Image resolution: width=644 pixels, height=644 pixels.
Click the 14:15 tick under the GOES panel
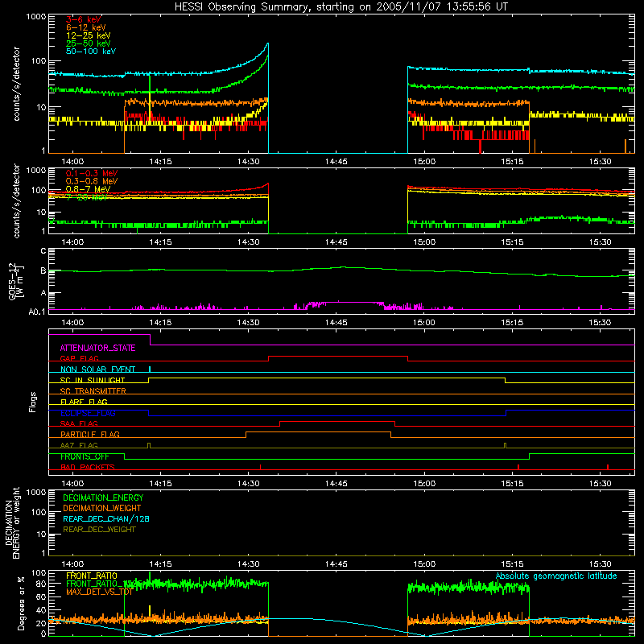(160, 323)
